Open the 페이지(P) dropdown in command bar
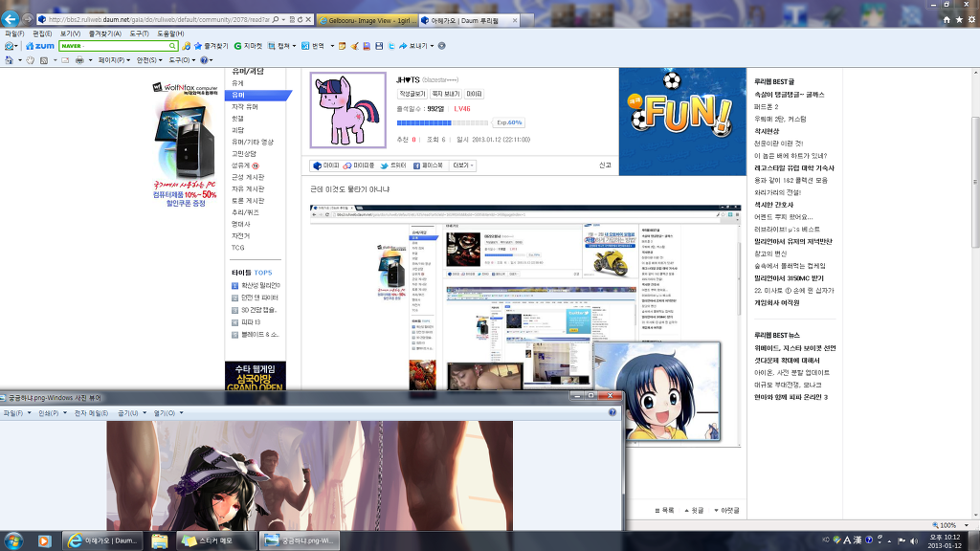980x551 pixels. click(113, 60)
